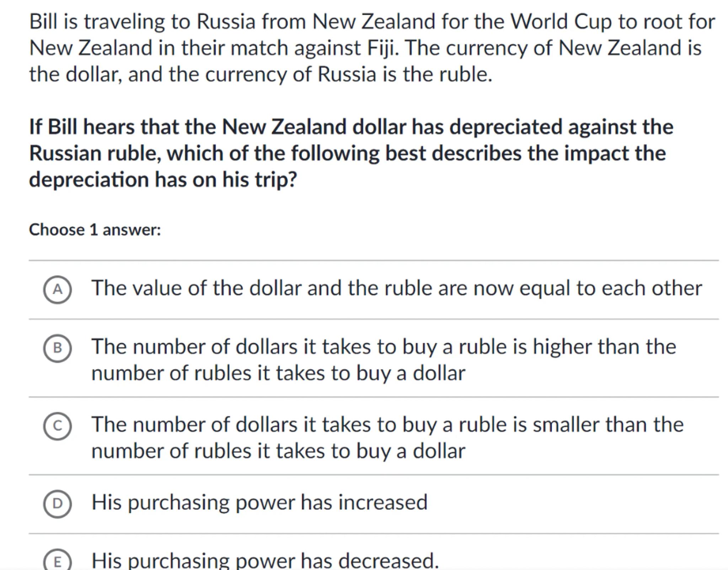Click answer text about dollar and ruble being equal
The height and width of the screenshot is (570, 728).
click(x=396, y=288)
